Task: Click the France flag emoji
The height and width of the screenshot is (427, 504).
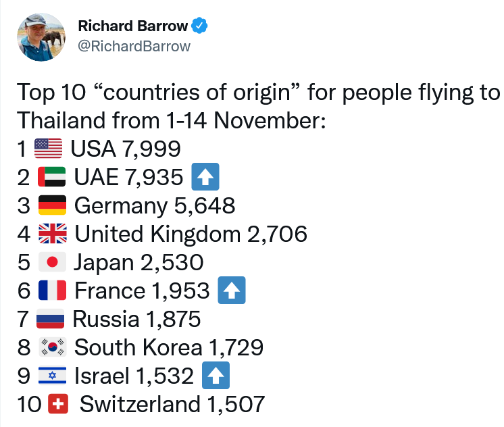Action: pyautogui.click(x=52, y=291)
